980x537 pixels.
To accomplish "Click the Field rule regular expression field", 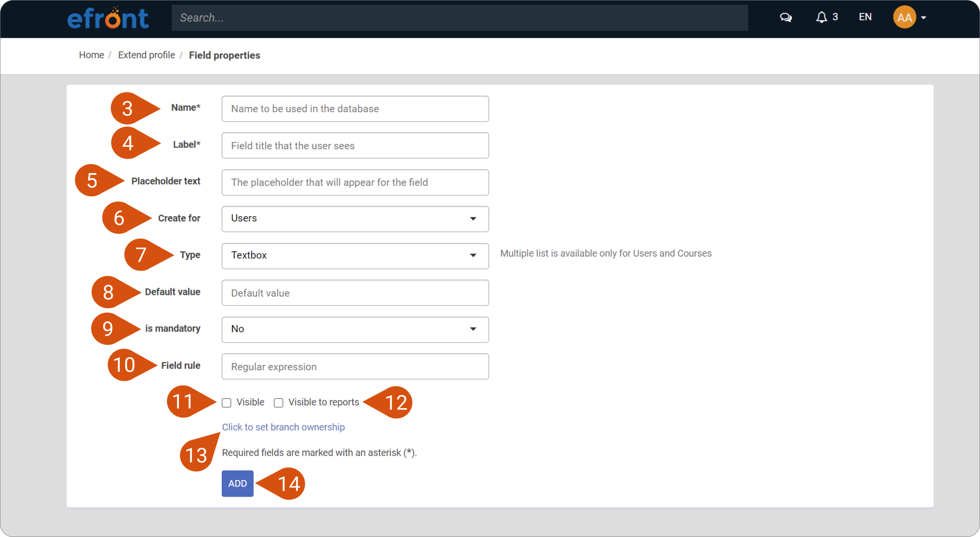I will (355, 366).
